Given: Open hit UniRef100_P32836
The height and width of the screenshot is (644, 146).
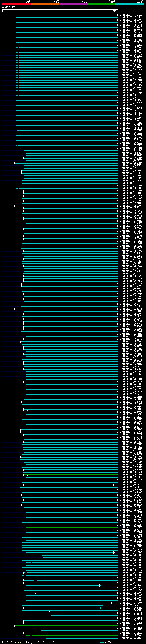Looking at the screenshot, I should pyautogui.click(x=131, y=188).
